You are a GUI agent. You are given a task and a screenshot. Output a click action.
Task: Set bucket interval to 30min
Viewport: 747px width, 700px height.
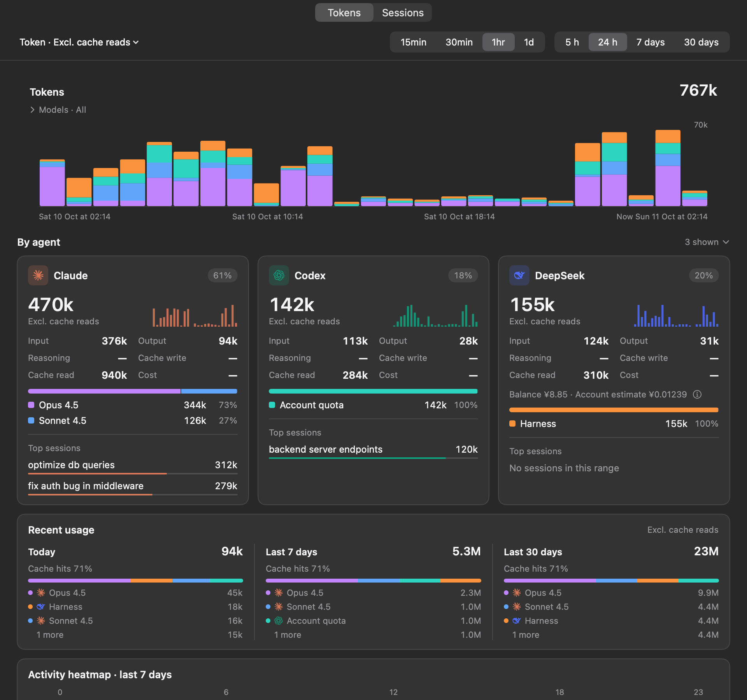coord(459,42)
